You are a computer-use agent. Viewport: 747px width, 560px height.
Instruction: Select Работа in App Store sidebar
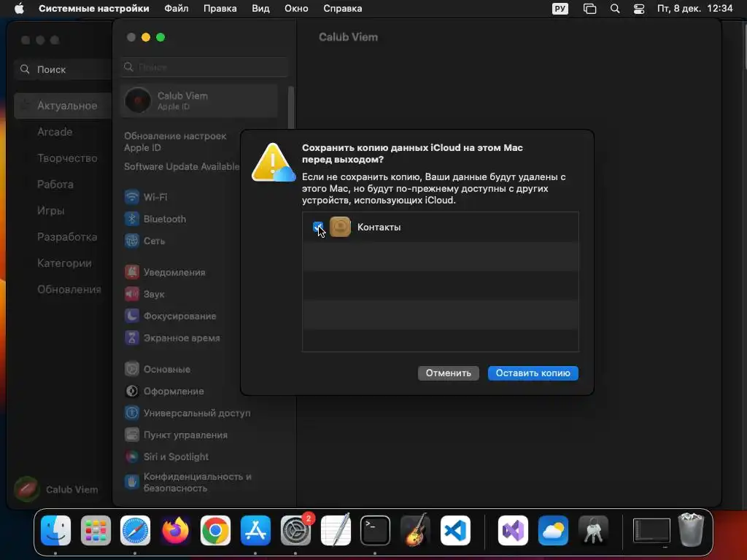pos(55,184)
